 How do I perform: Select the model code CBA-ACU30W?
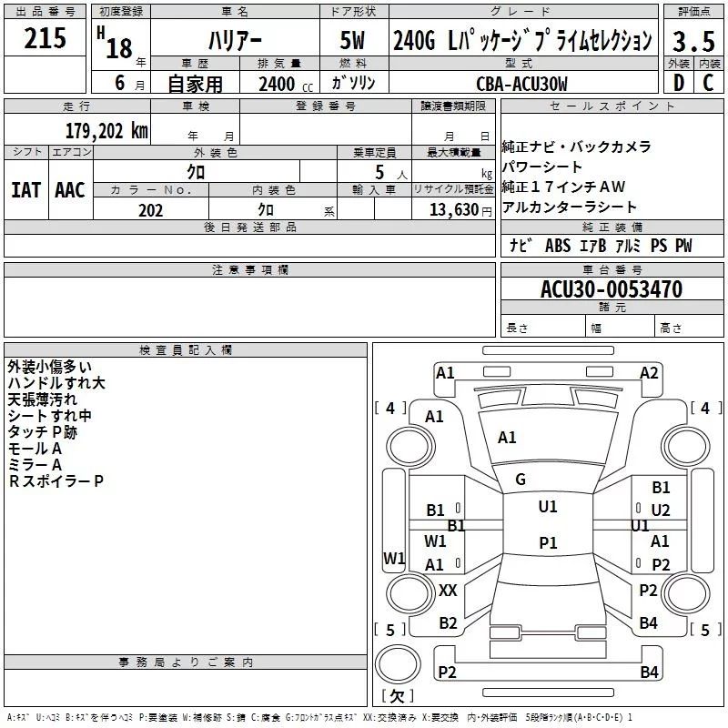[x=521, y=84]
